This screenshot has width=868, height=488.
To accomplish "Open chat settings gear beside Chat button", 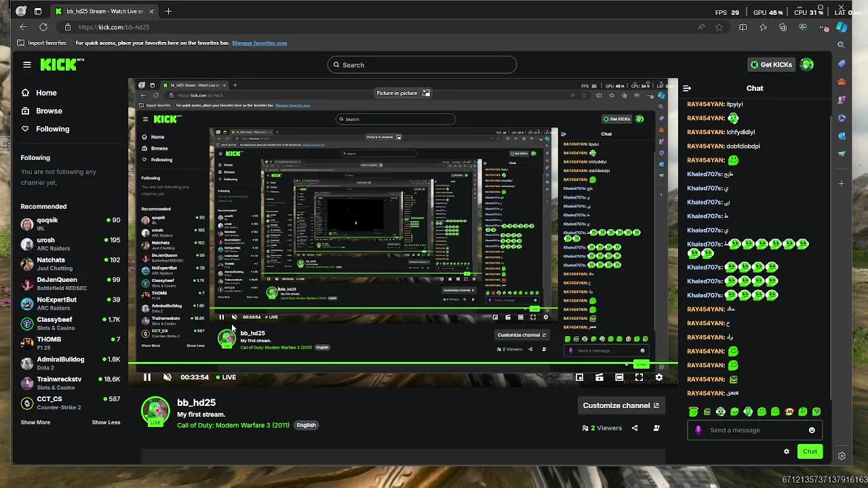I will 787,451.
